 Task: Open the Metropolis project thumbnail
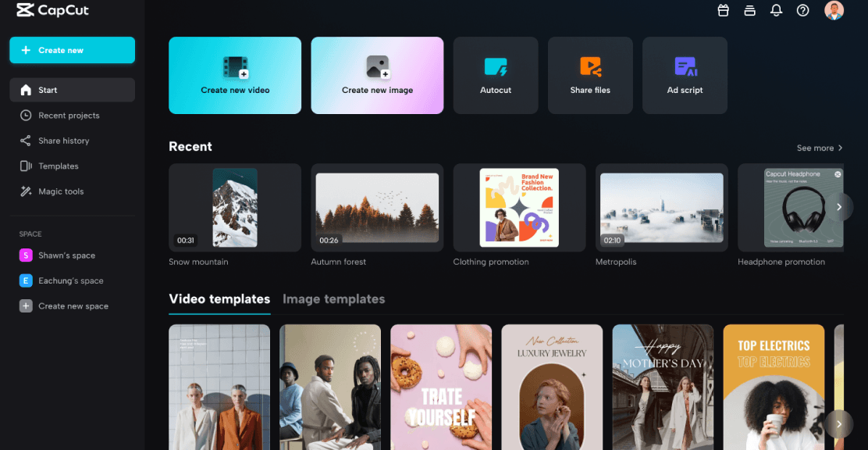tap(661, 208)
